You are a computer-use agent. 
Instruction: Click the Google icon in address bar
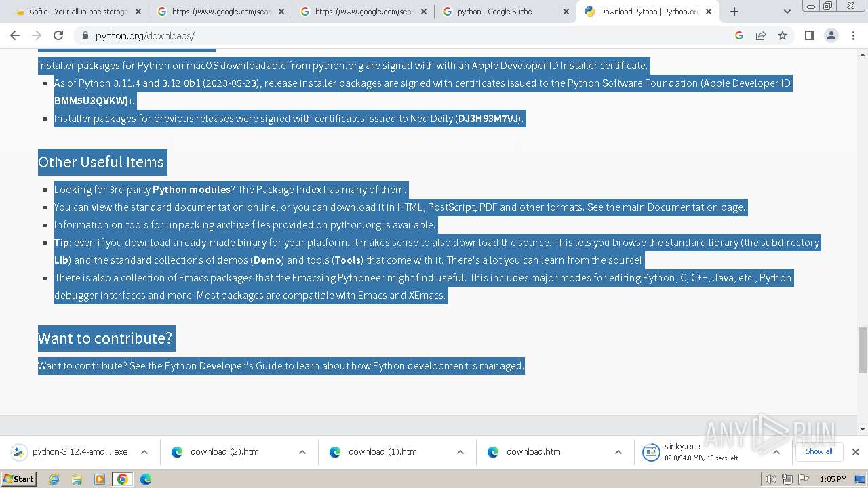[739, 35]
